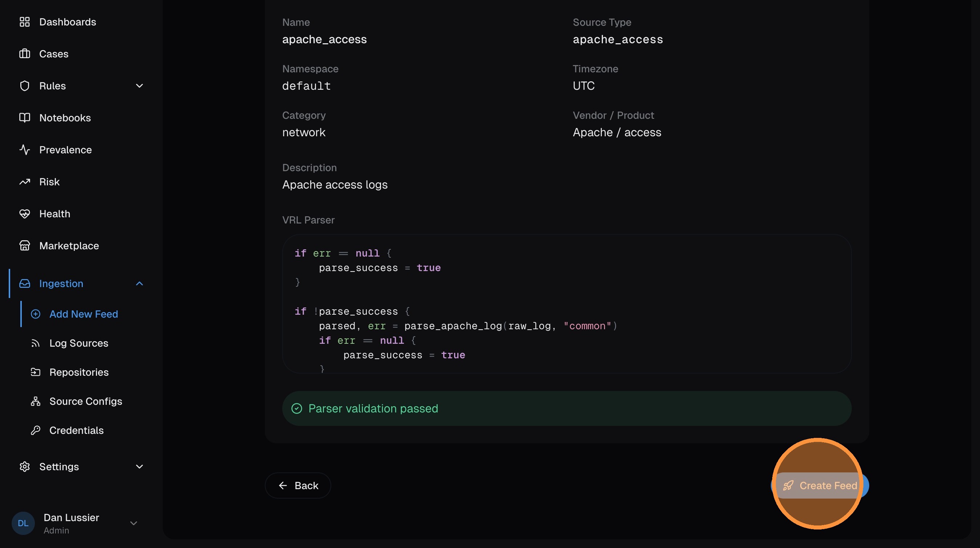This screenshot has width=980, height=548.
Task: Browse the Marketplace
Action: 69,245
